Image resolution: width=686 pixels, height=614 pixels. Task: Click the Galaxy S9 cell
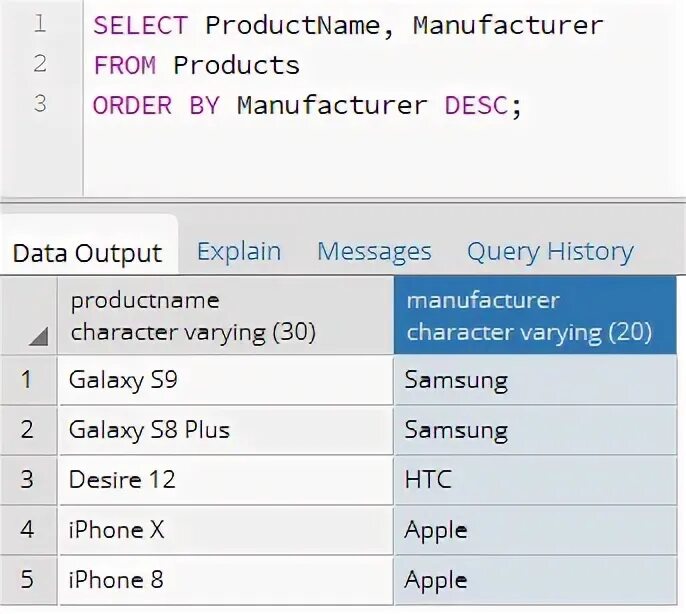pyautogui.click(x=226, y=380)
